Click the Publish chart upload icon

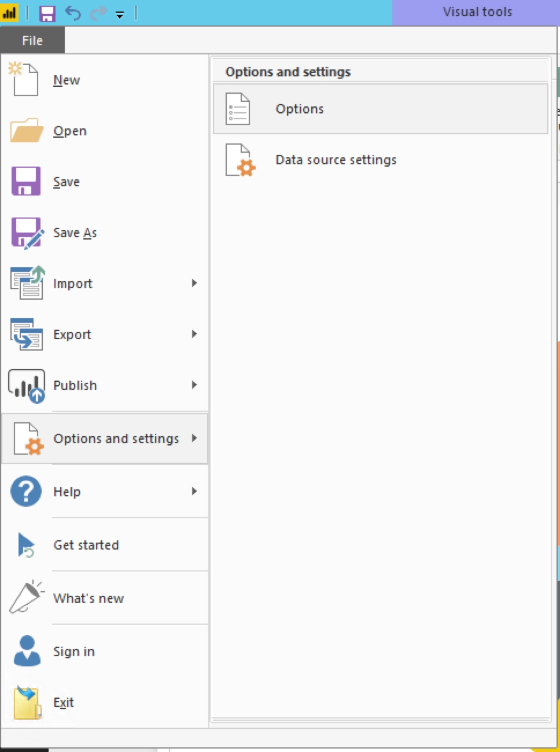click(27, 385)
